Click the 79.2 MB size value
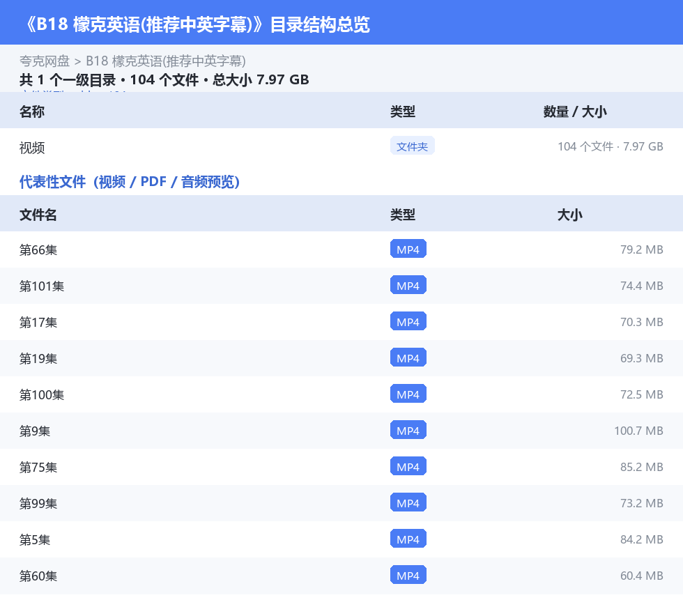 coord(642,249)
